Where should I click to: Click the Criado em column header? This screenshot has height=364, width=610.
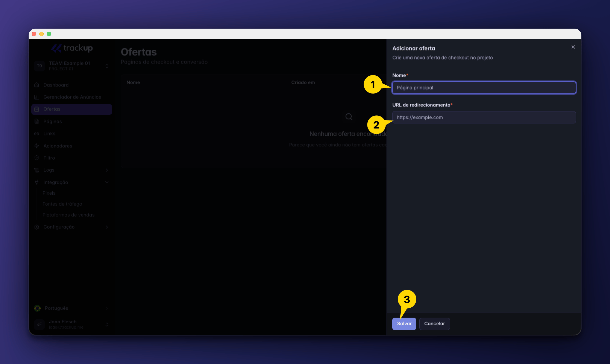(x=303, y=82)
